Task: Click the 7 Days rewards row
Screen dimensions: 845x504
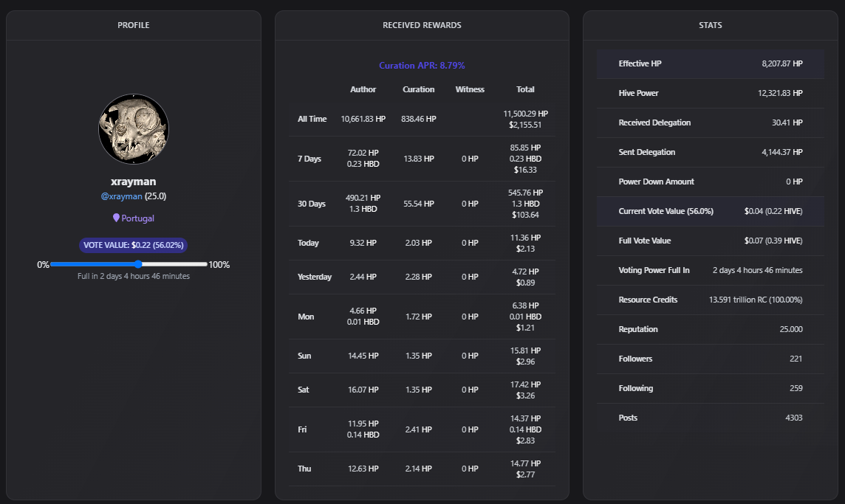Action: 422,159
